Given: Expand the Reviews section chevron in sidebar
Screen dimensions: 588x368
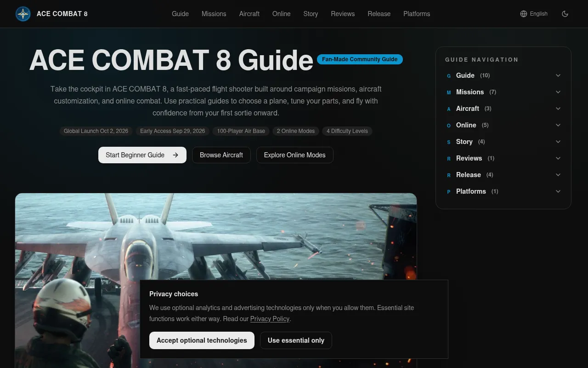Looking at the screenshot, I should [x=558, y=158].
